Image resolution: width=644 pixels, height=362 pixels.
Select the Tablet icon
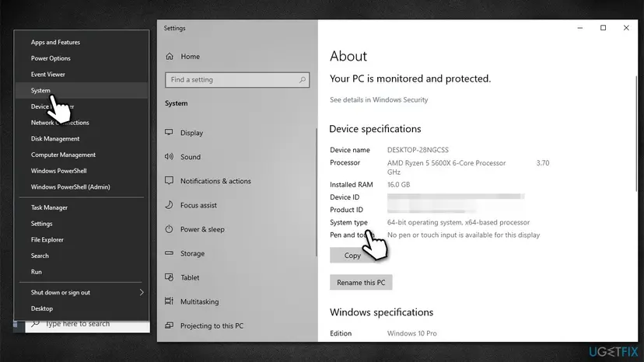tap(169, 277)
